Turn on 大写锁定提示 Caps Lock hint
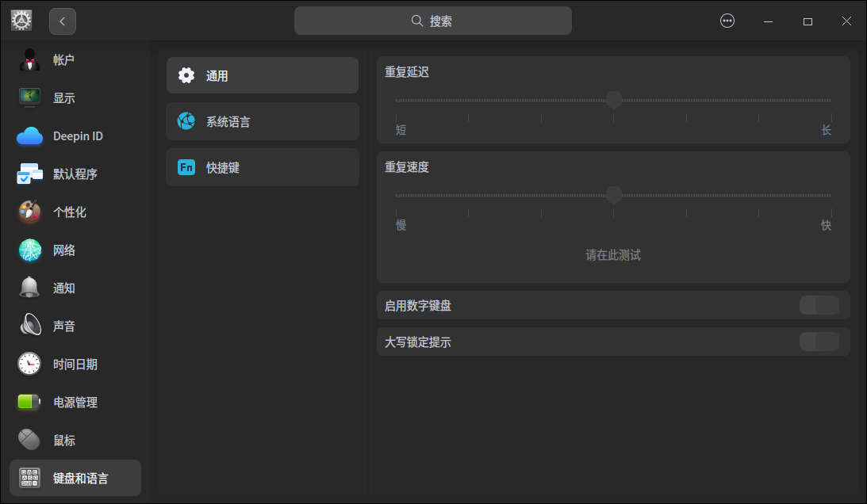The image size is (867, 504). coord(819,342)
